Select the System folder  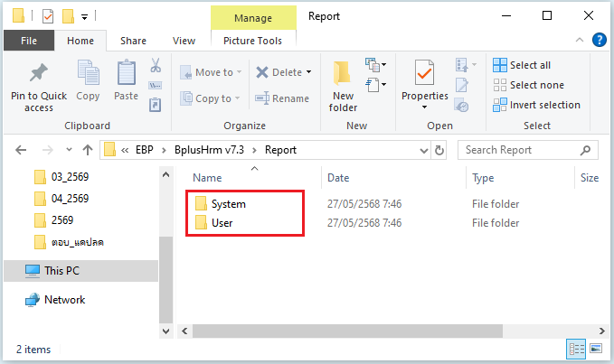click(228, 204)
